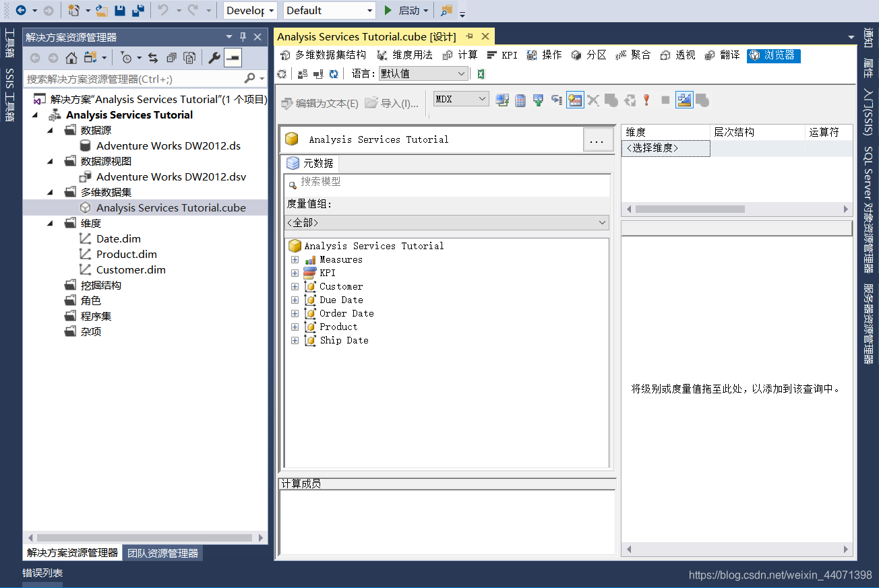Click the Open File folder icon
879x588 pixels.
(102, 10)
